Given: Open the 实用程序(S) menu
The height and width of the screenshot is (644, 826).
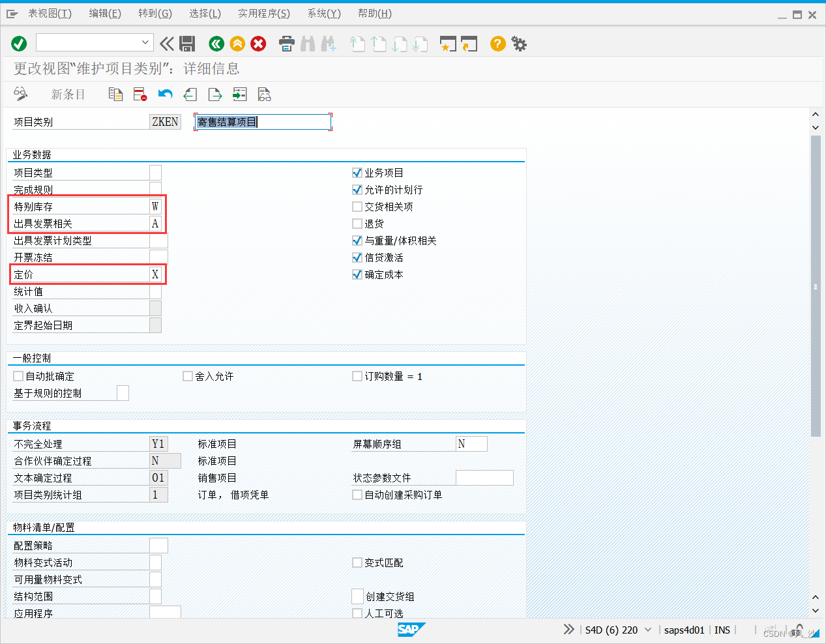Looking at the screenshot, I should click(x=263, y=13).
